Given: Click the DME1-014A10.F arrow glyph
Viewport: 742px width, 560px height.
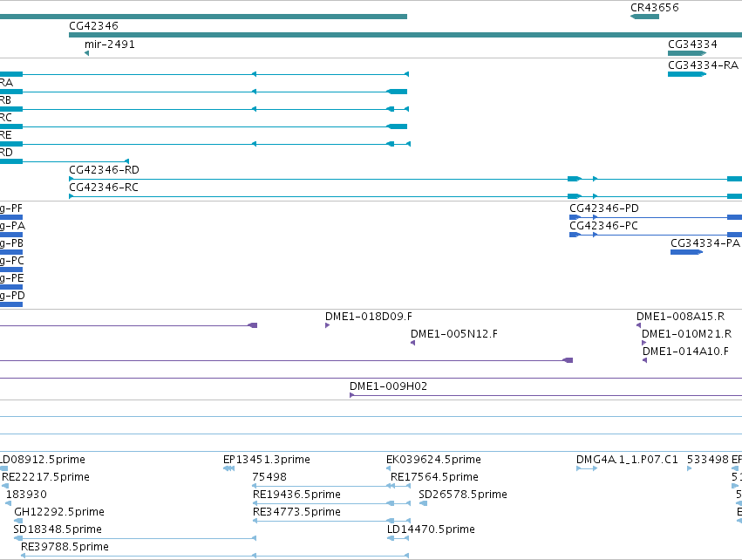Looking at the screenshot, I should pyautogui.click(x=644, y=360).
